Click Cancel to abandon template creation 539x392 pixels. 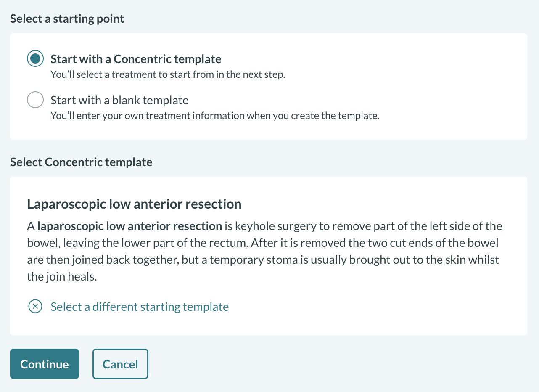coord(120,363)
